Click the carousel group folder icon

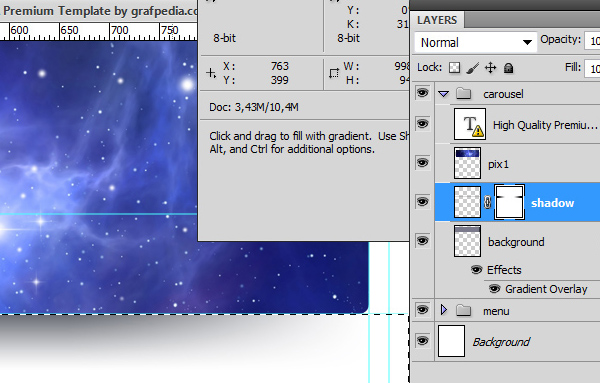tap(463, 93)
